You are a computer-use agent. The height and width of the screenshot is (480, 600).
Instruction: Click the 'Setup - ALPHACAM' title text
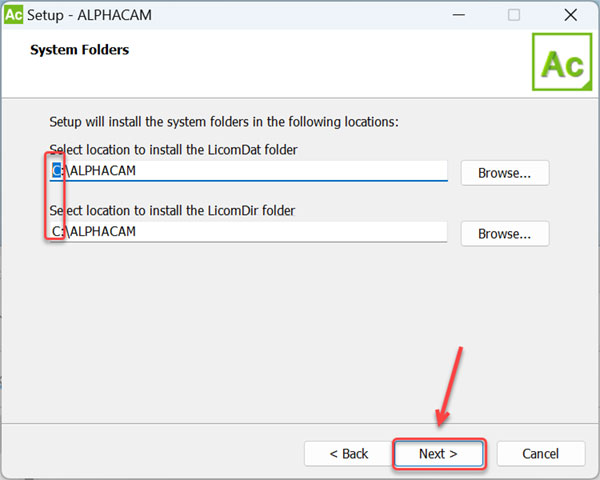89,15
